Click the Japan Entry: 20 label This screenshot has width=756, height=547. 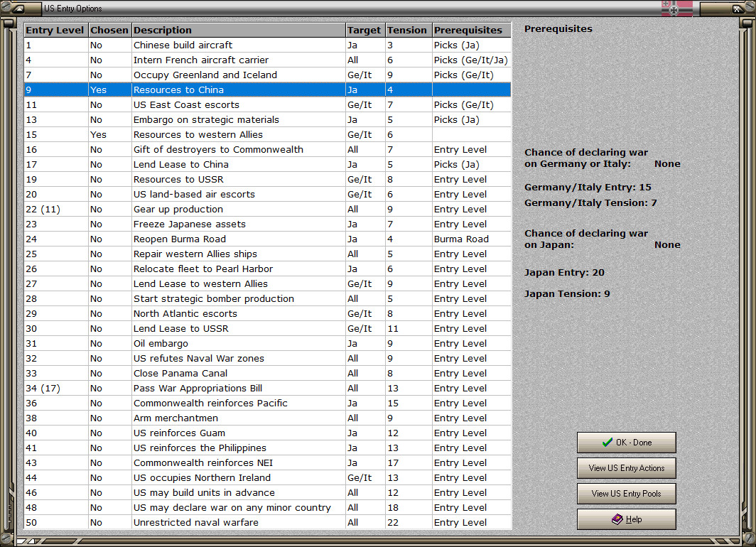564,273
